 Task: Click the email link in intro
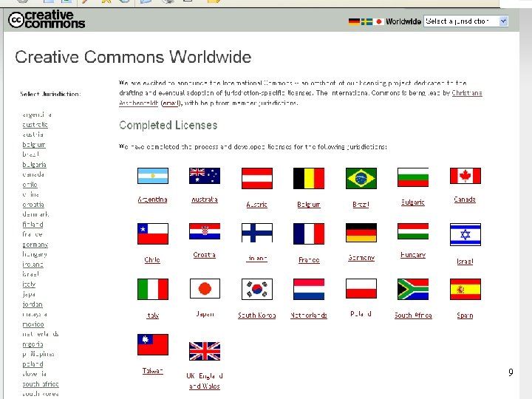pos(171,103)
